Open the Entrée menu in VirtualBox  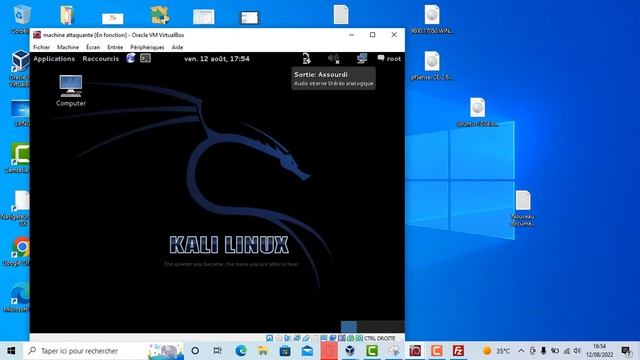coord(115,47)
